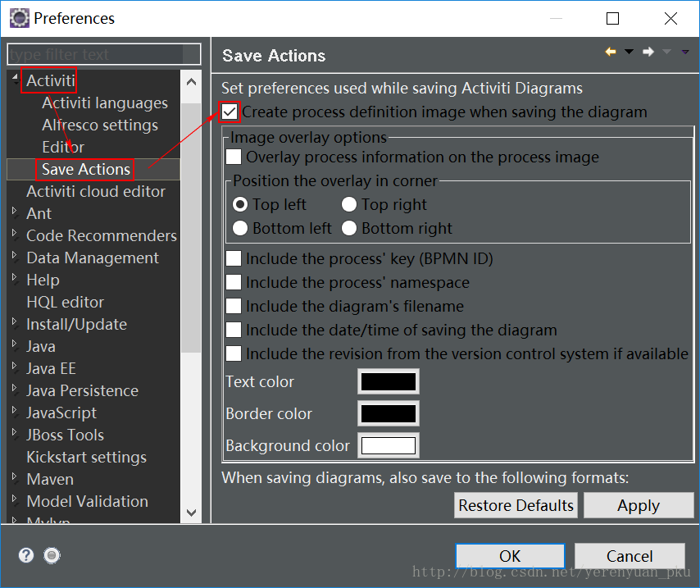The image size is (700, 588).
Task: Expand the Model Validation node
Action: (15, 499)
